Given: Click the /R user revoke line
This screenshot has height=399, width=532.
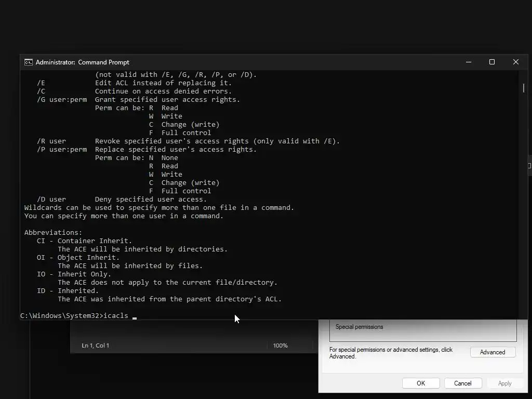Looking at the screenshot, I should (x=188, y=141).
